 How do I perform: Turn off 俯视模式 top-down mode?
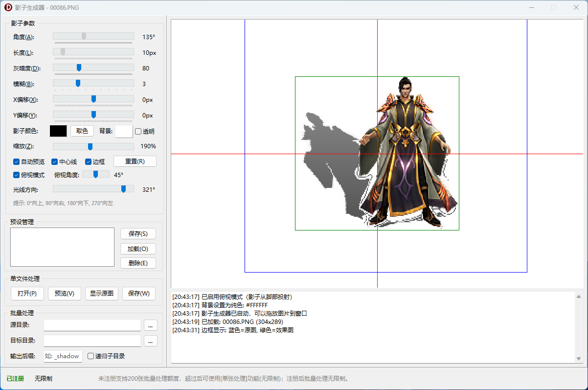click(x=17, y=175)
